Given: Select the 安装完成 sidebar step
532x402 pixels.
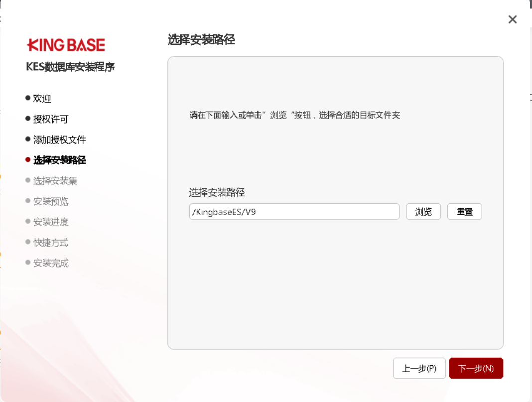Looking at the screenshot, I should point(51,263).
